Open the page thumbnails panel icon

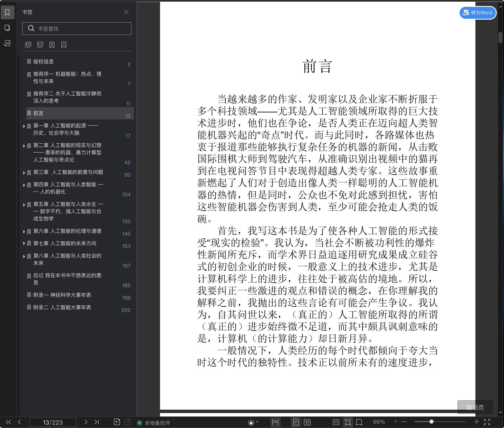tap(7, 28)
